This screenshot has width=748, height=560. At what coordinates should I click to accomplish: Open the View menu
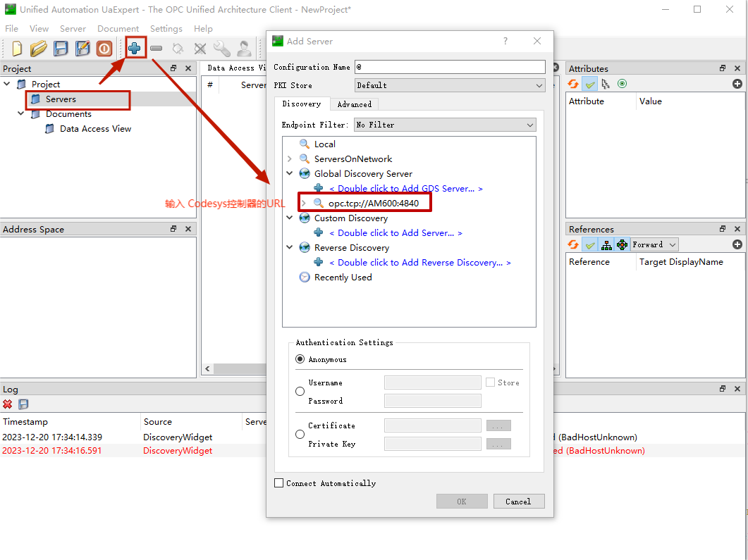pos(39,29)
